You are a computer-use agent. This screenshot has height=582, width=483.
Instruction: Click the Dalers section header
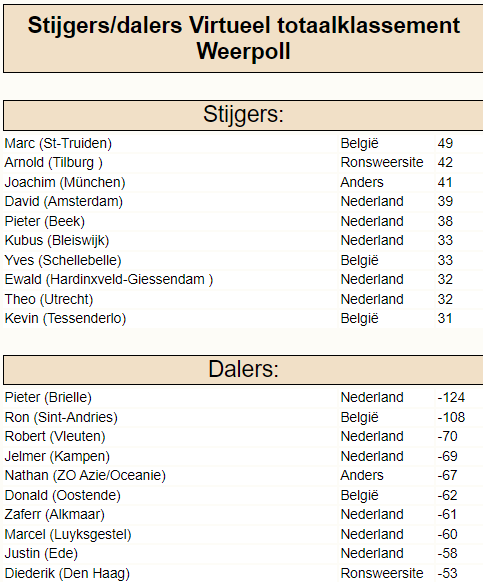click(x=243, y=370)
